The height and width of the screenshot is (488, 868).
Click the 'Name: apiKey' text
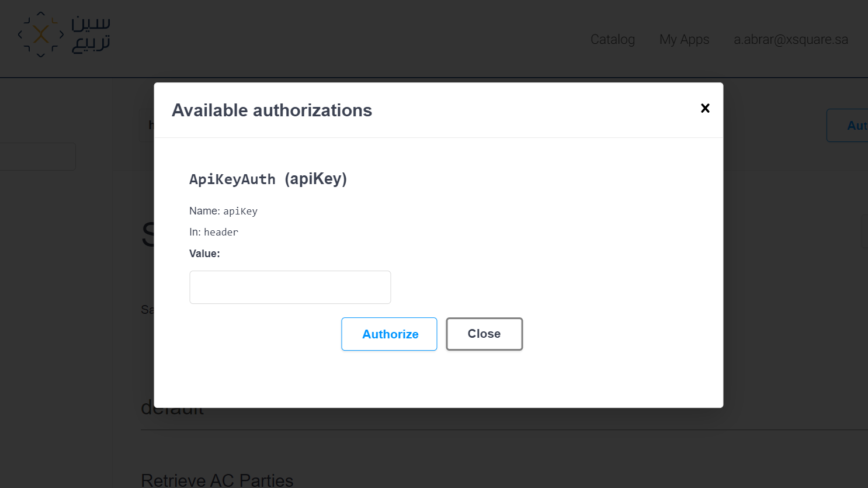click(x=223, y=211)
